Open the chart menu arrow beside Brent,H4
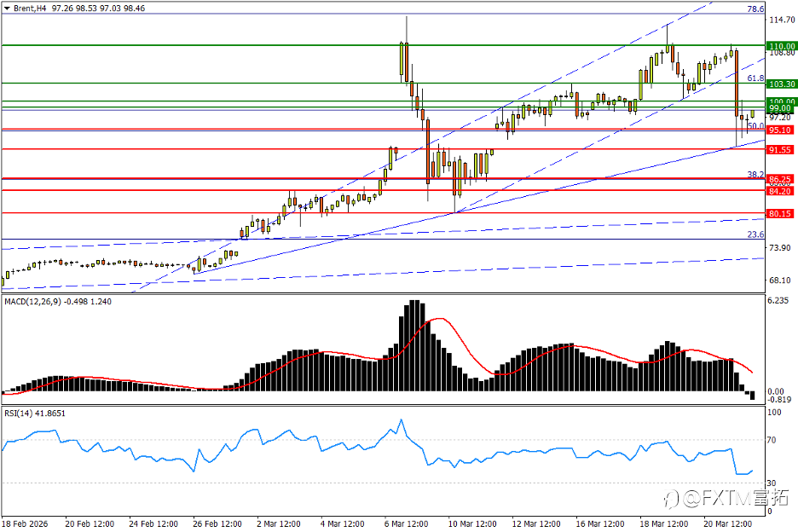 (x=7, y=9)
